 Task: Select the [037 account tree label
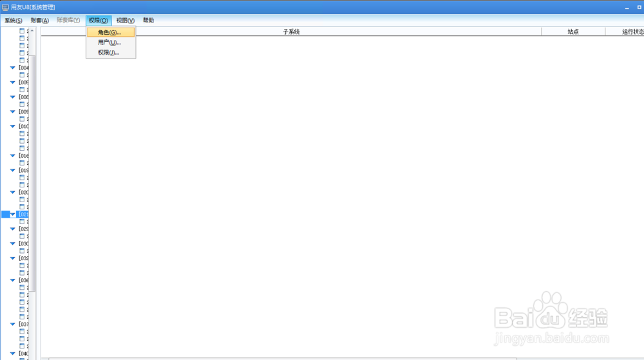pos(24,325)
